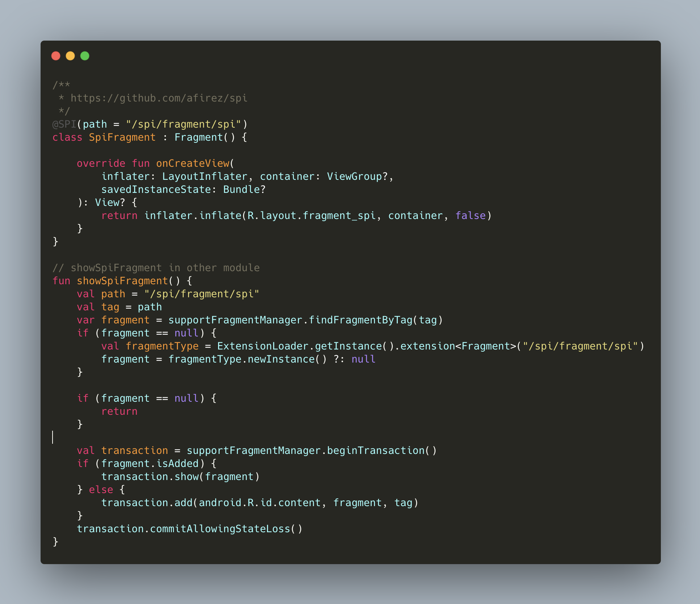Click the @SPI annotation

click(64, 124)
